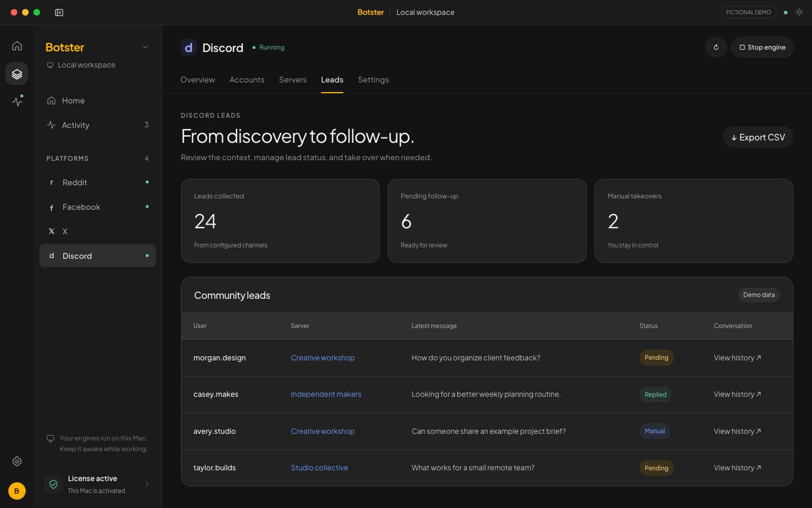Open settings gear in the icon rail
This screenshot has width=812, height=508.
17,461
